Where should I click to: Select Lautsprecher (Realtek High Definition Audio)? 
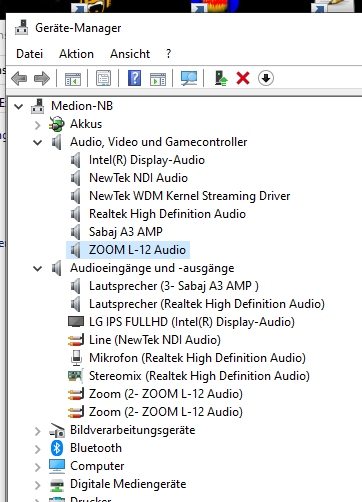point(207,304)
